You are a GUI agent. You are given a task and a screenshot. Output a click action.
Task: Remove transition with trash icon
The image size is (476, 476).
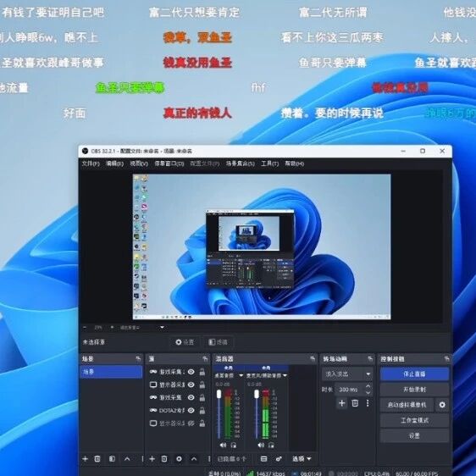(355, 403)
